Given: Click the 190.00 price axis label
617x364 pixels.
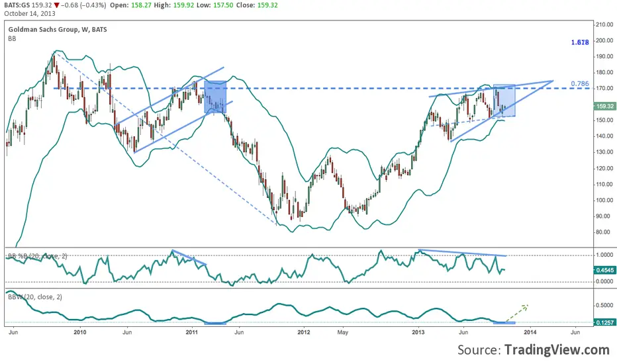Looking at the screenshot, I should (x=604, y=56).
